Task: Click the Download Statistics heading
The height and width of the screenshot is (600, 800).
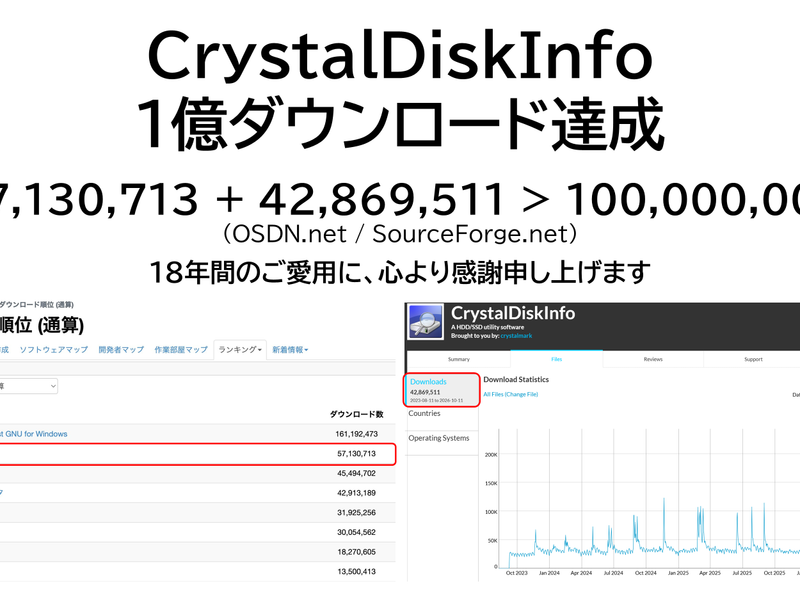Action: (x=516, y=380)
